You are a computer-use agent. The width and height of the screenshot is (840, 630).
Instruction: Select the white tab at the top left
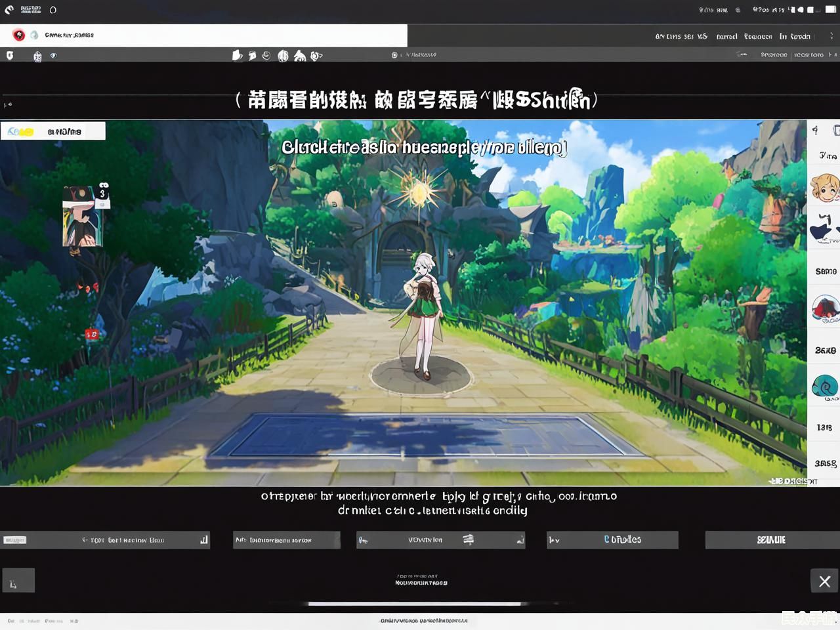click(203, 35)
